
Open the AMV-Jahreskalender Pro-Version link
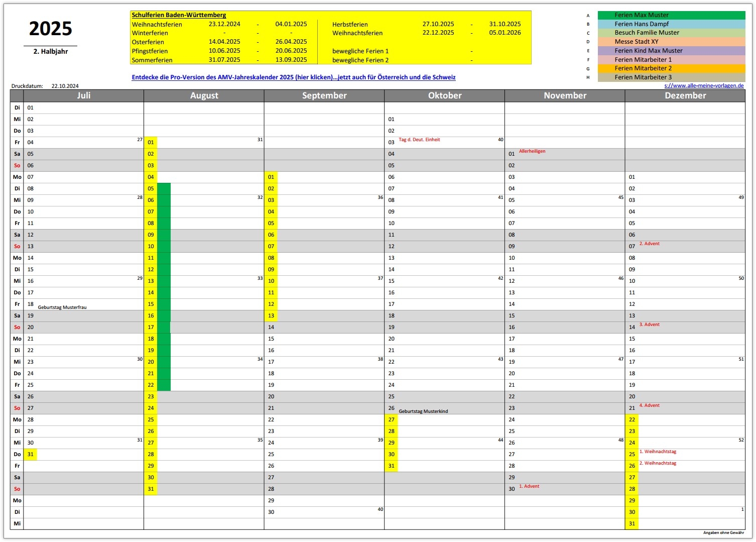(294, 77)
